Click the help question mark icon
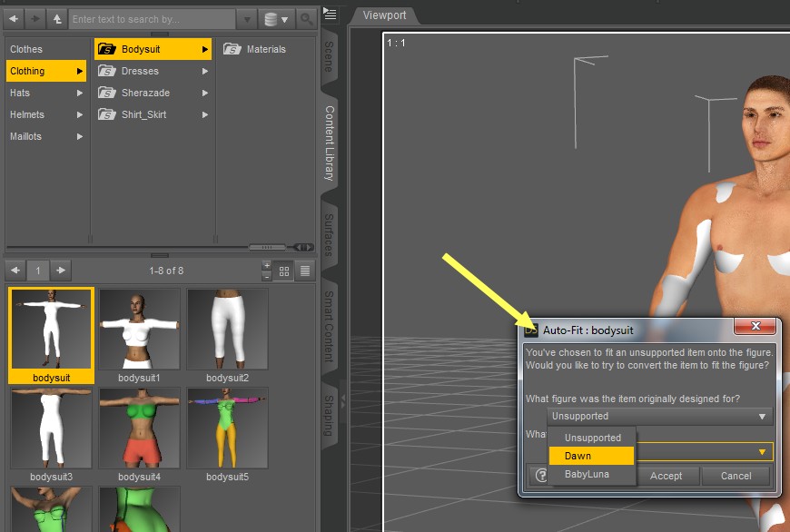This screenshot has height=532, width=790. (x=540, y=475)
